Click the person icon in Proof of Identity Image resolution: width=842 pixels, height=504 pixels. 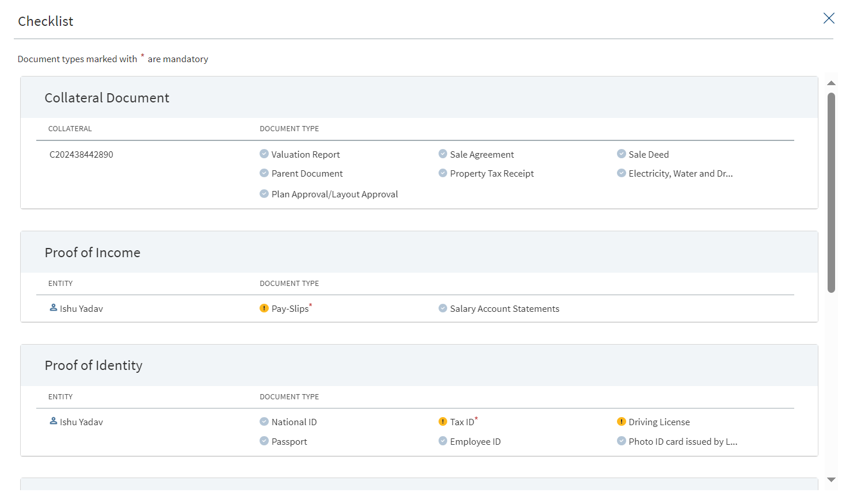(x=54, y=421)
